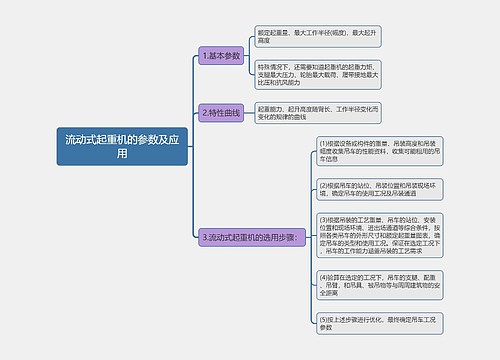The image size is (500, 360).
Task: Click the leaf starting with 特殊情况下
Action: point(318,75)
